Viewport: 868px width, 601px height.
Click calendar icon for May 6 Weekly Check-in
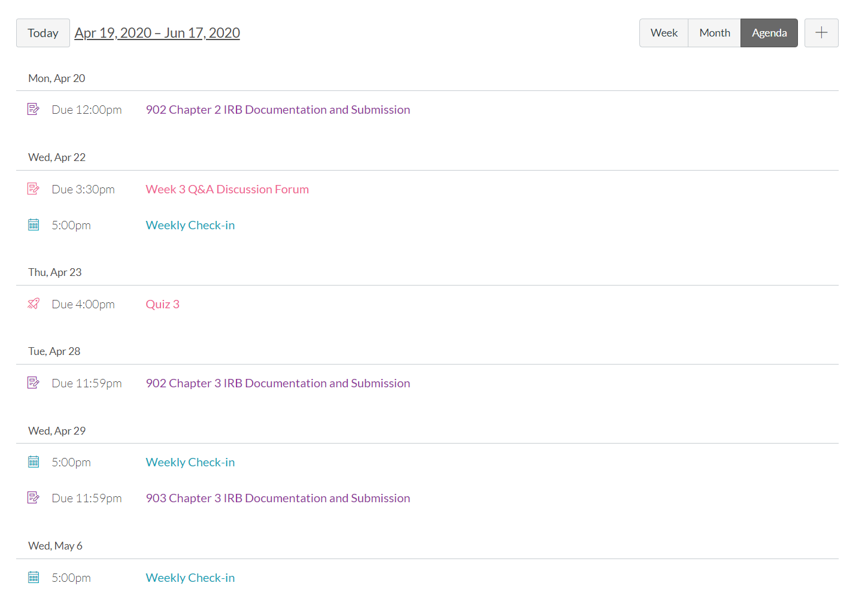click(34, 577)
